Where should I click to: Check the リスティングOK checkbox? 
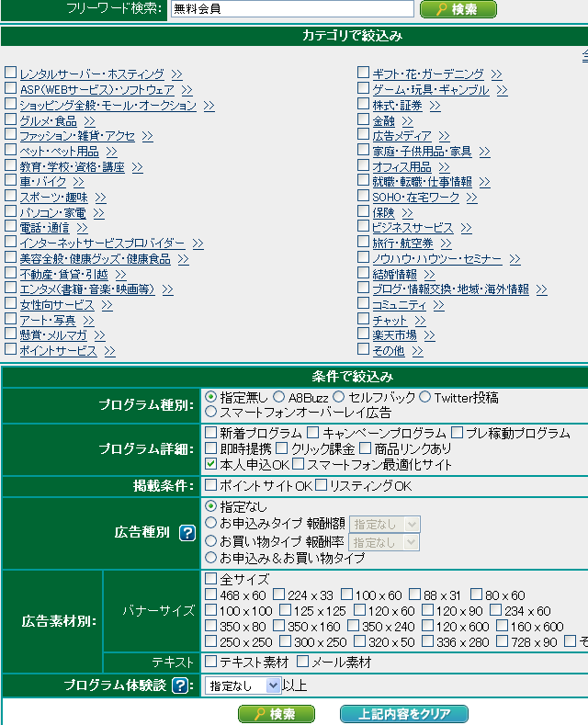[321, 484]
